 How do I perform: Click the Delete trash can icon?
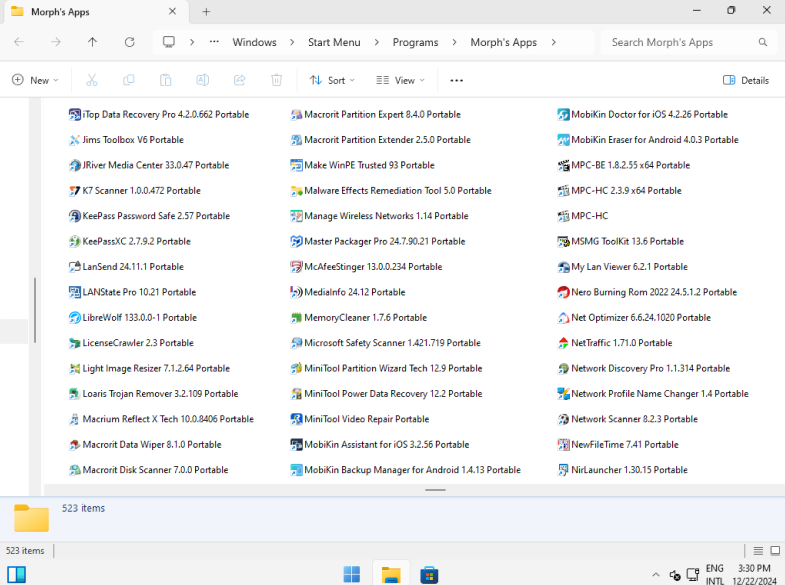(276, 80)
